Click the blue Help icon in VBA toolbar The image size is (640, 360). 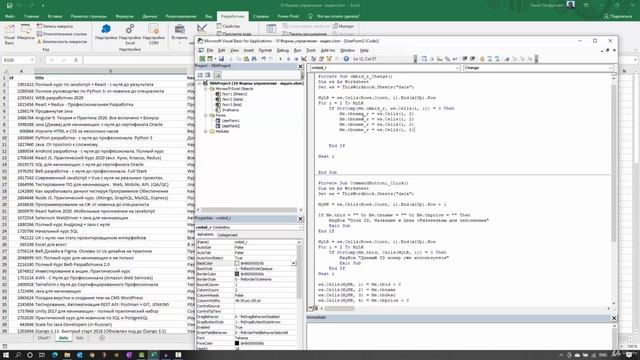[346, 59]
